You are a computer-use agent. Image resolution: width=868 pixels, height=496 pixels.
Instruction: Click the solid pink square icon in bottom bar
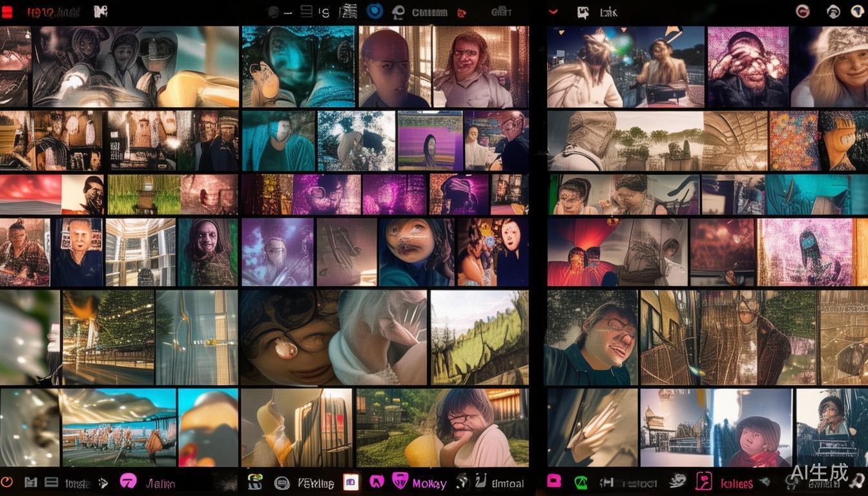tap(553, 481)
